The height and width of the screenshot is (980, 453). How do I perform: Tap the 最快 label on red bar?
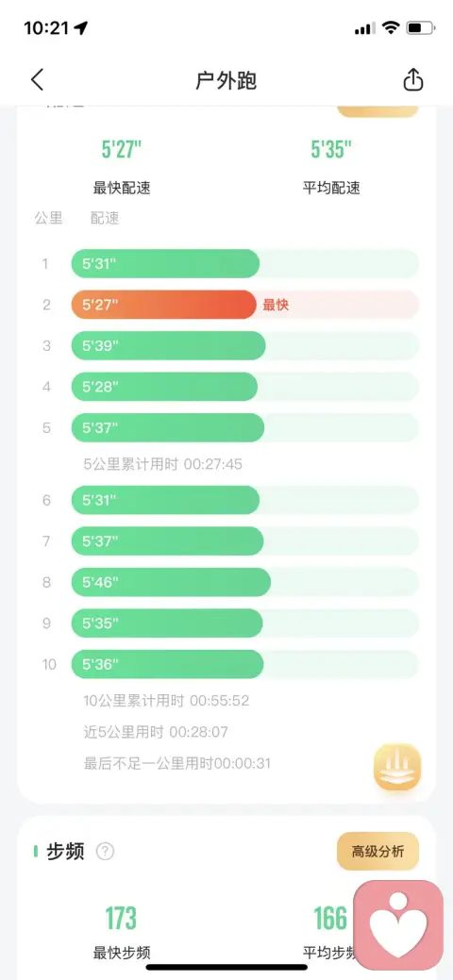pos(276,305)
